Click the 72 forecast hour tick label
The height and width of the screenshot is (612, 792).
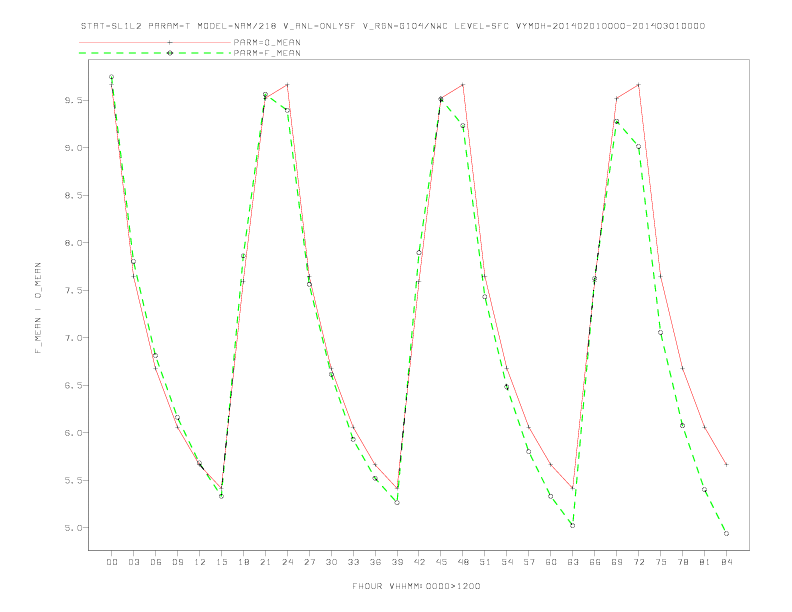coord(638,562)
